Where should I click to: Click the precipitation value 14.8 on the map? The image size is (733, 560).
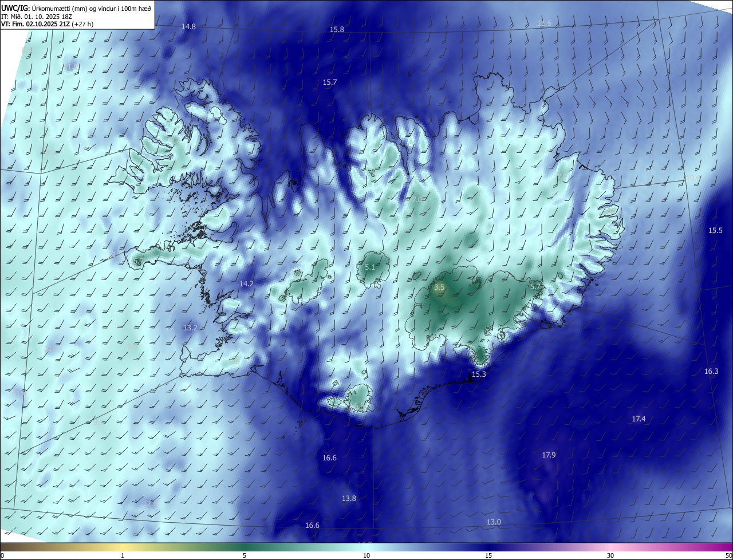188,27
